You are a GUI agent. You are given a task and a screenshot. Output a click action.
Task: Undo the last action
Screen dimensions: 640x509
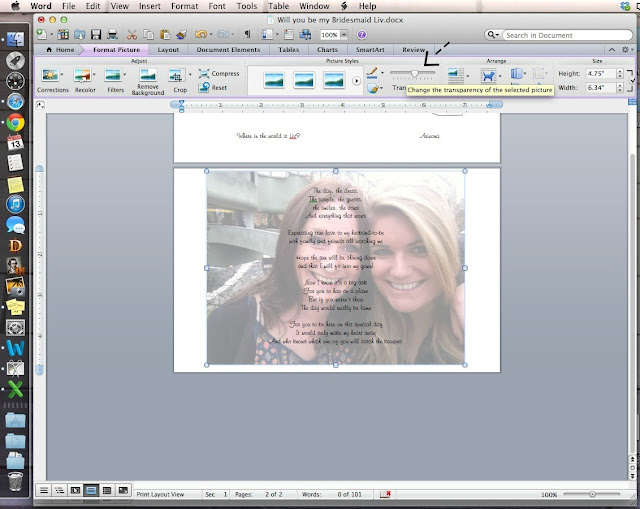pos(200,35)
